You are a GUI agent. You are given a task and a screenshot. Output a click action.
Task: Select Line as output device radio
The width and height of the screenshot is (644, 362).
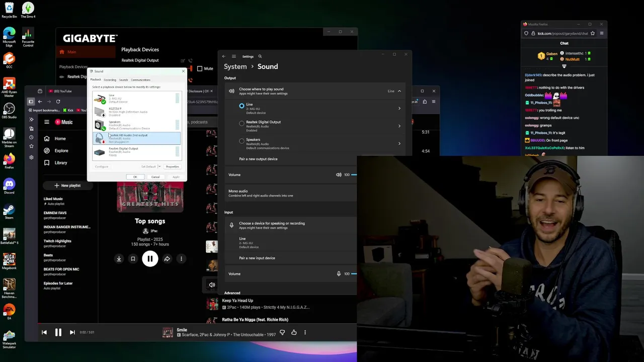pos(242,106)
